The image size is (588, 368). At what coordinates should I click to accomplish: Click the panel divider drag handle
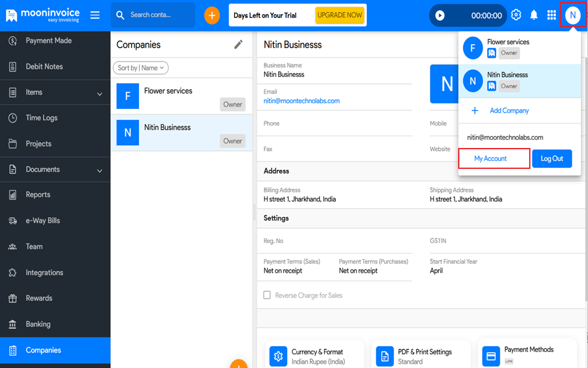[254, 213]
